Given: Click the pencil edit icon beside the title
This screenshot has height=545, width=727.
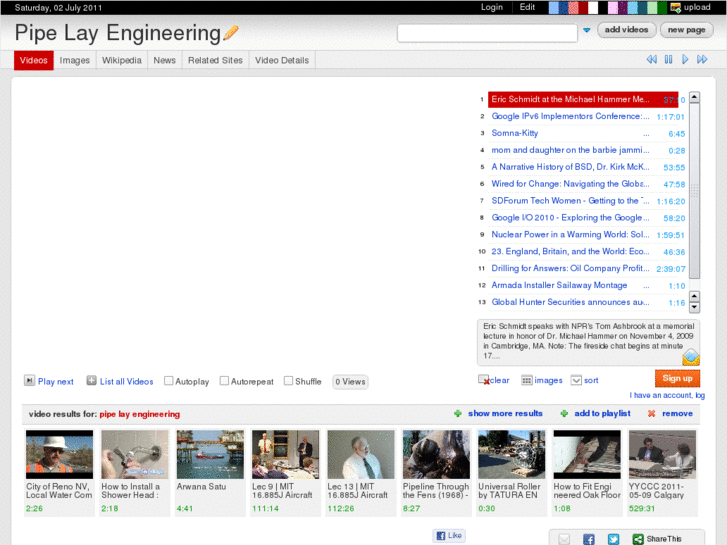Looking at the screenshot, I should coord(230,32).
